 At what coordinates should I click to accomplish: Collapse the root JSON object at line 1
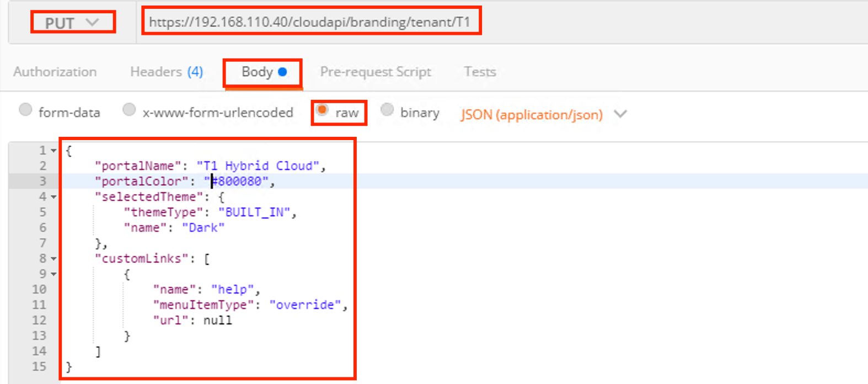click(53, 151)
